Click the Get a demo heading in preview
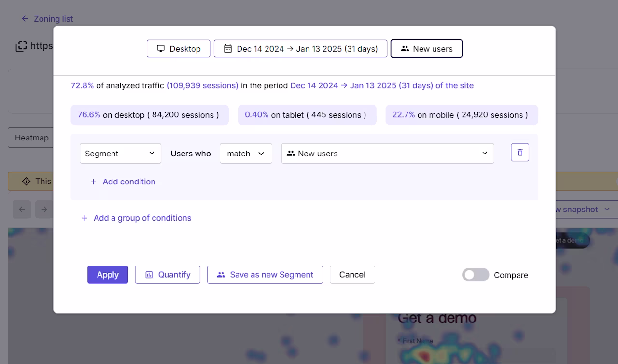 pyautogui.click(x=437, y=318)
